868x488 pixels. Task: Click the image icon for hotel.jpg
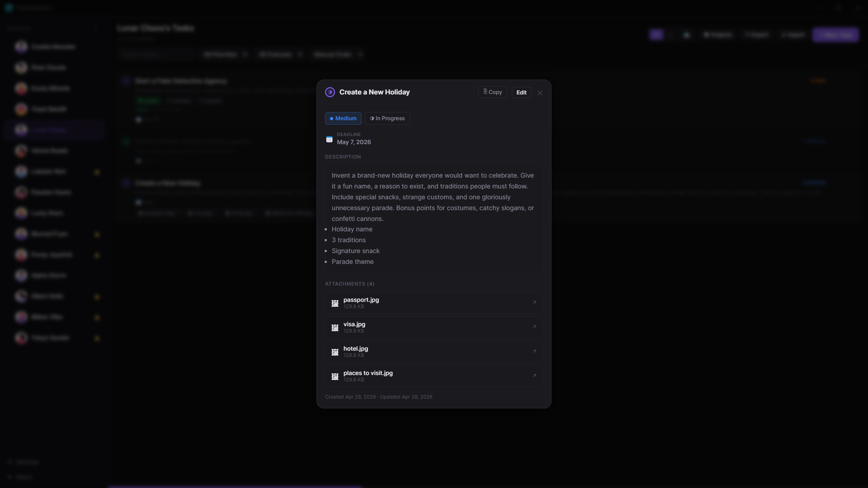pyautogui.click(x=335, y=352)
